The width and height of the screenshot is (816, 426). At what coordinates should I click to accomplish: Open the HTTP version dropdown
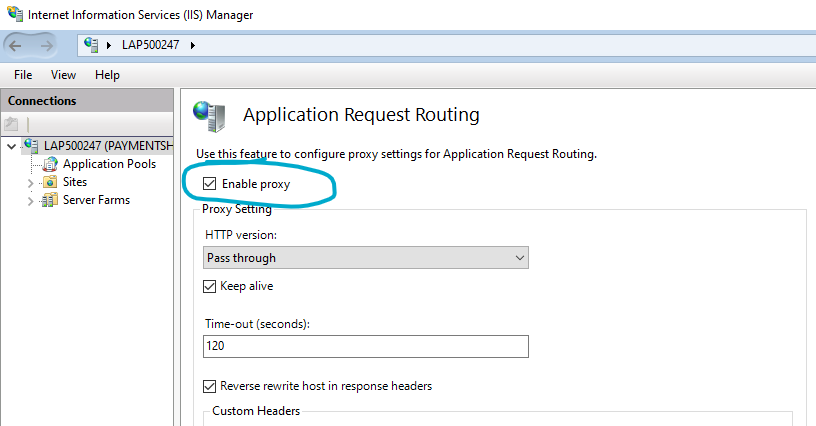click(366, 258)
